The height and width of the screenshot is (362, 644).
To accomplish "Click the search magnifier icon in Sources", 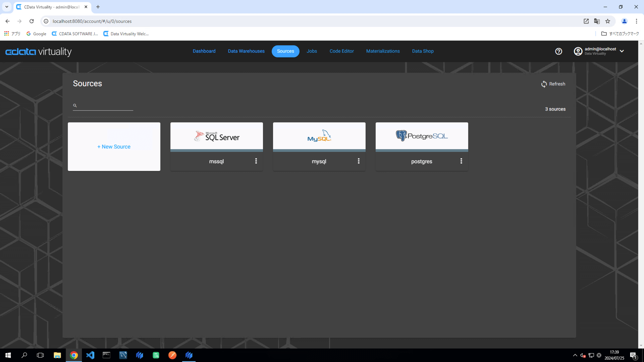I will point(75,105).
